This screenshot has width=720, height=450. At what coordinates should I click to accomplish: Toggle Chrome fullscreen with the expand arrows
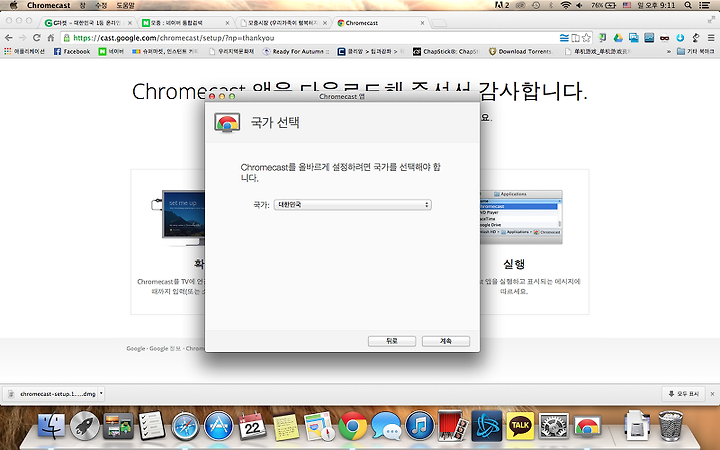(711, 20)
